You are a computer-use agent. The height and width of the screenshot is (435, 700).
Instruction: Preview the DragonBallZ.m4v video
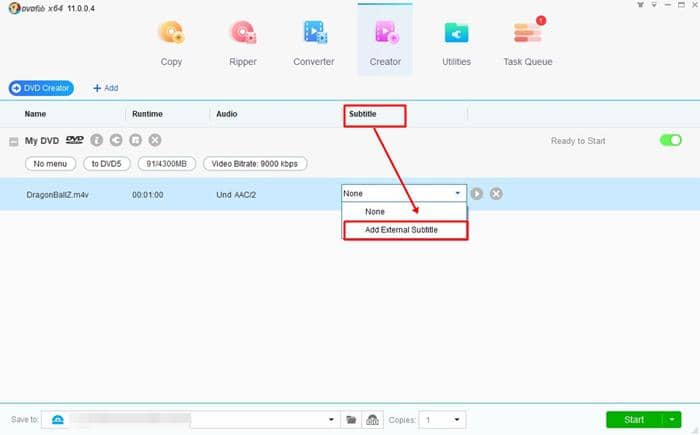coord(476,194)
